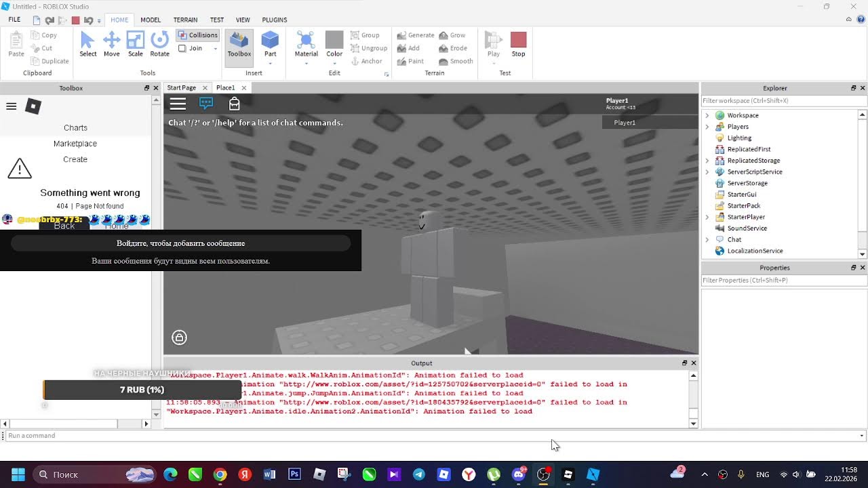The image size is (868, 488).
Task: Open the Toolbox hamburger menu
Action: (x=12, y=106)
